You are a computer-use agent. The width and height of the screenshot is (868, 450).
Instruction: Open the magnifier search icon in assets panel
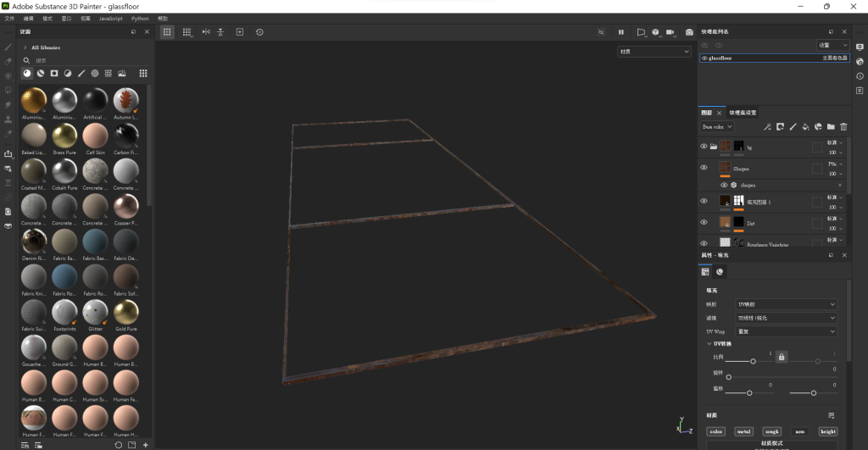pos(26,60)
